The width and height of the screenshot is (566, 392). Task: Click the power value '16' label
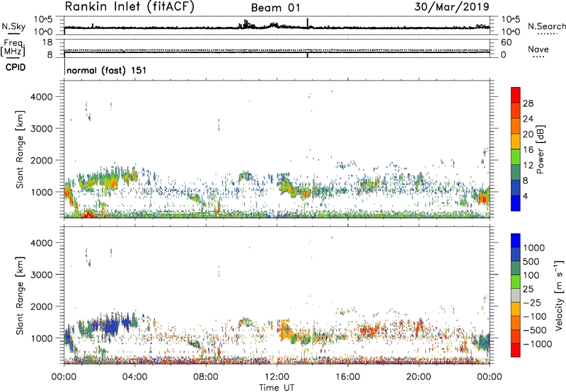[528, 150]
